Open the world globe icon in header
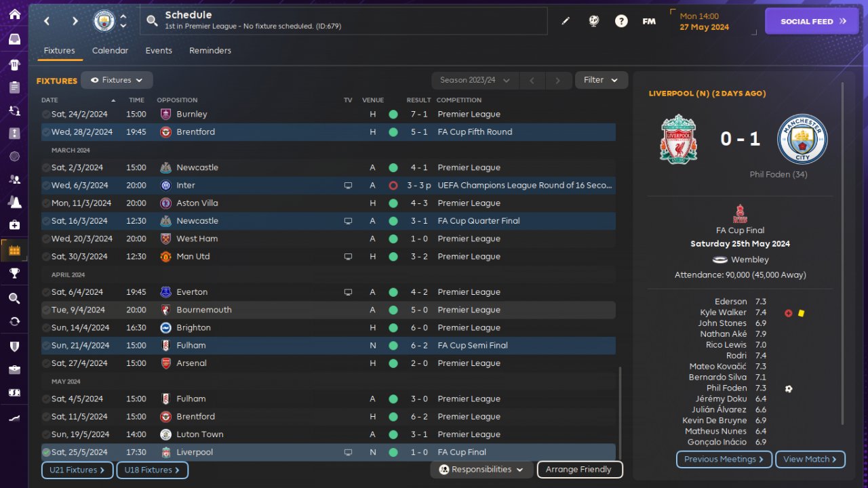 click(x=593, y=21)
